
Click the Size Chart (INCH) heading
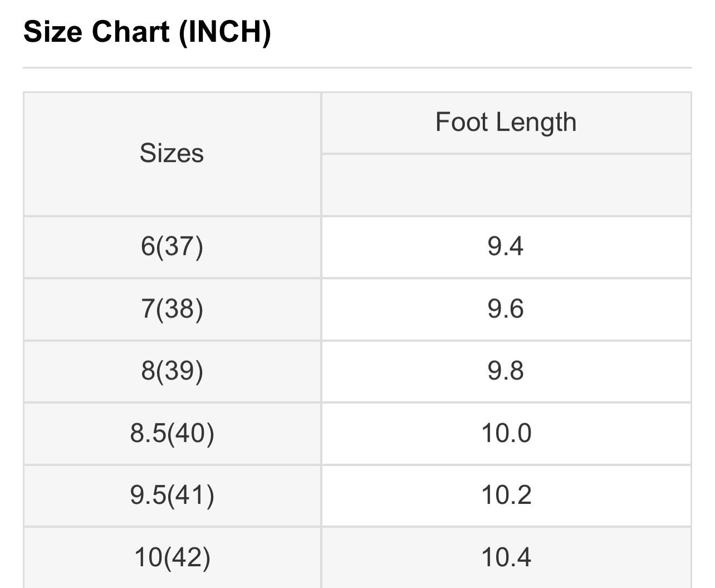[147, 31]
